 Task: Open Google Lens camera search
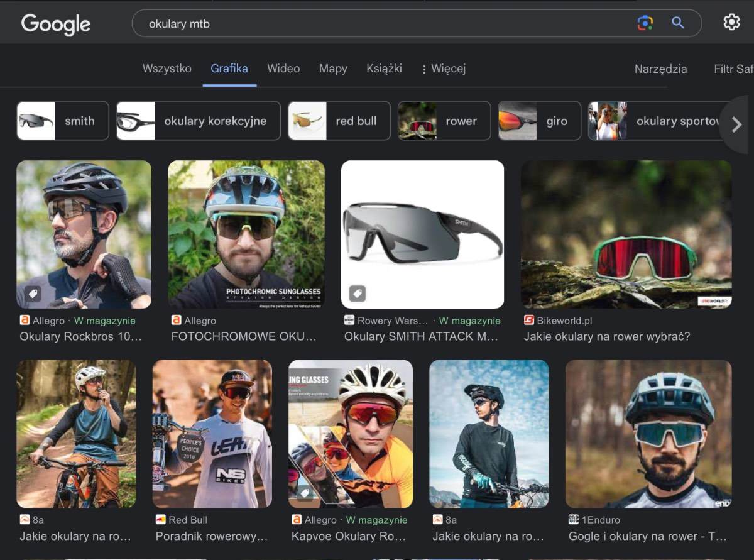click(645, 23)
